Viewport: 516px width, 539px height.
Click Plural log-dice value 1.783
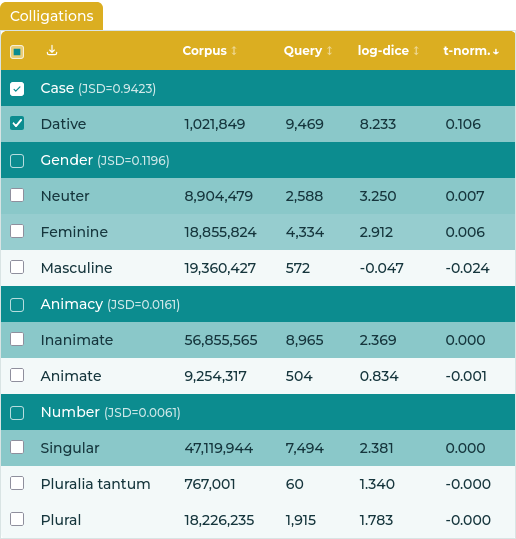click(376, 520)
